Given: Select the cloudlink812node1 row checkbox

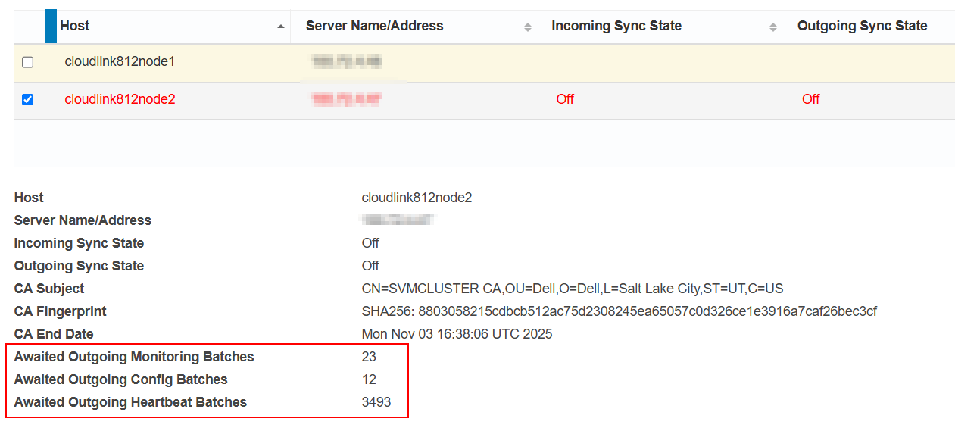Looking at the screenshot, I should coord(28,62).
